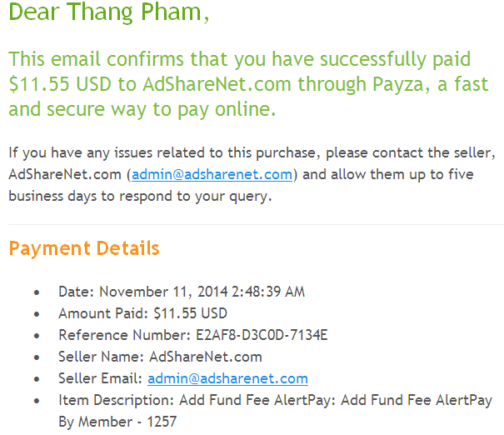Click the Seller Email address link
This screenshot has width=504, height=435.
(x=227, y=378)
